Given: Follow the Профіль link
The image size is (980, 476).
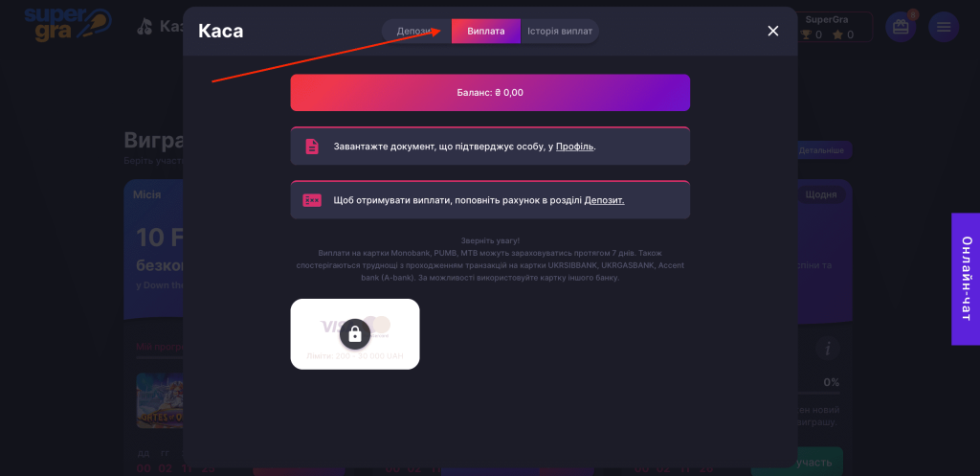Looking at the screenshot, I should click(x=574, y=147).
